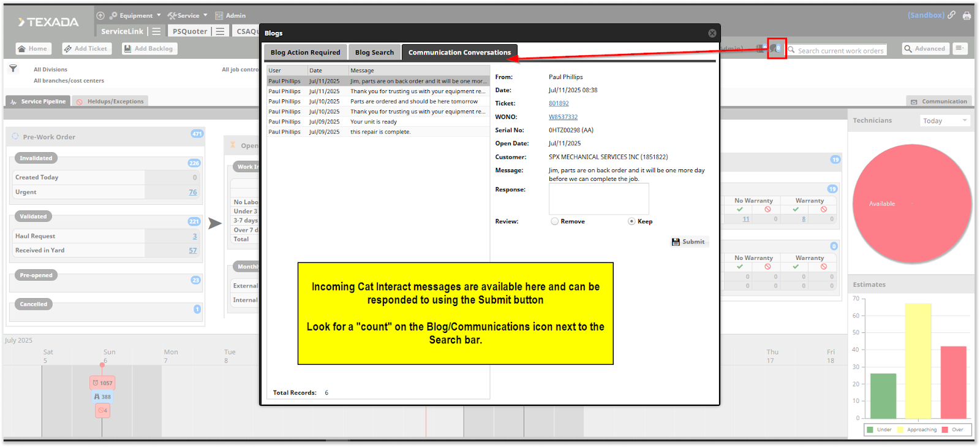Screen dimensions: 980x447
Task: Click the Received in Yard count 57
Action: [x=193, y=250]
